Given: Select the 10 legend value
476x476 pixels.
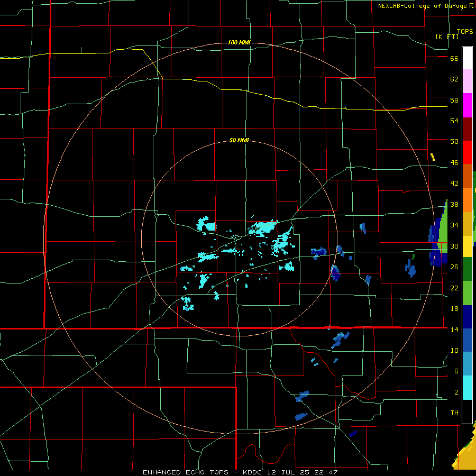Looking at the screenshot, I should [454, 351].
